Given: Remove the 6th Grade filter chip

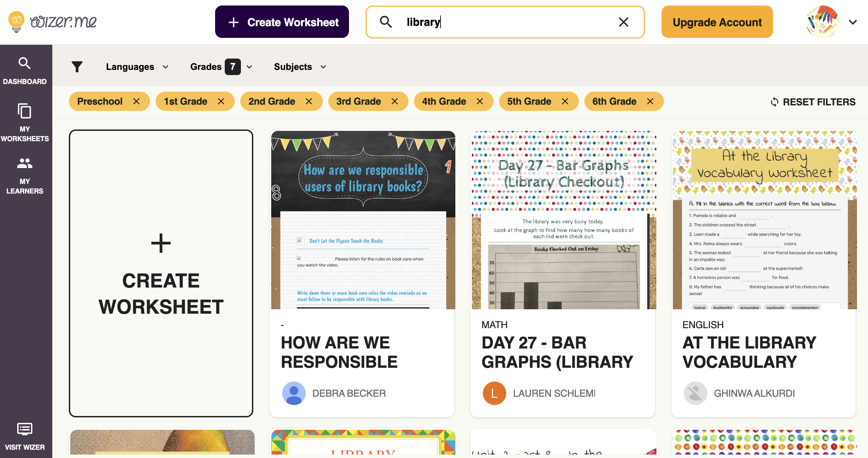Looking at the screenshot, I should [x=650, y=101].
